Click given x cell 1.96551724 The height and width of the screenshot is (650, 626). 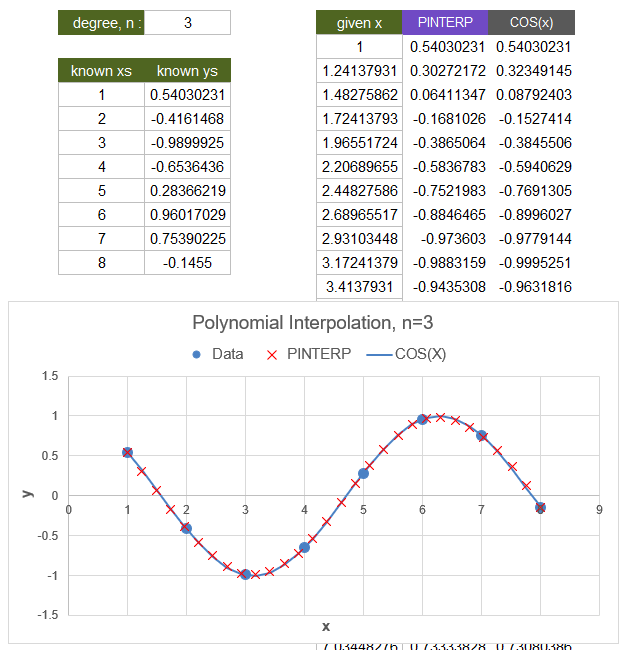click(359, 143)
